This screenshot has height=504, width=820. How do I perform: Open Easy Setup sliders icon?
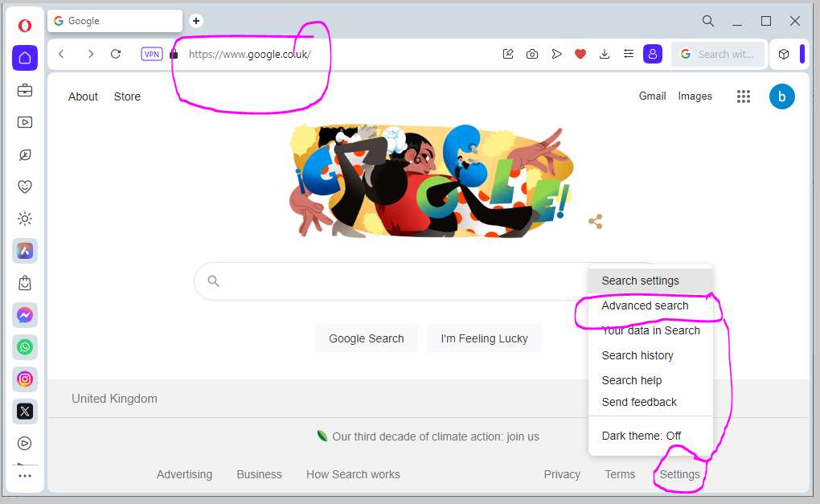[629, 54]
